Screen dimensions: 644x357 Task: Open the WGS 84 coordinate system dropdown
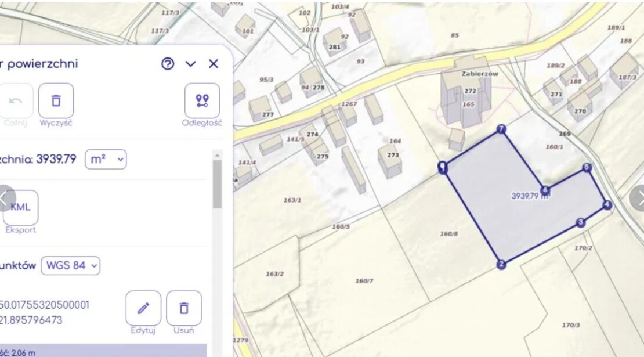tap(70, 266)
